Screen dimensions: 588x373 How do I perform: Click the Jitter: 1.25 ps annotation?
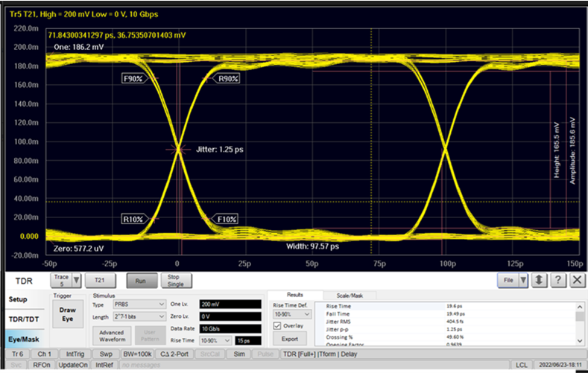click(220, 150)
